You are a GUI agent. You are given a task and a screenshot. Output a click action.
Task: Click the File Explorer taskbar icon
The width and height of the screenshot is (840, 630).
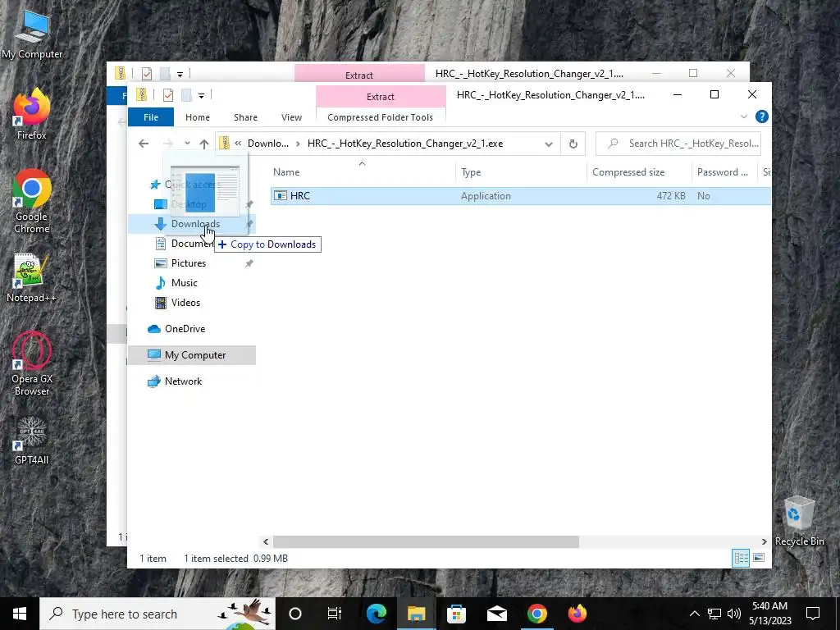(x=416, y=614)
